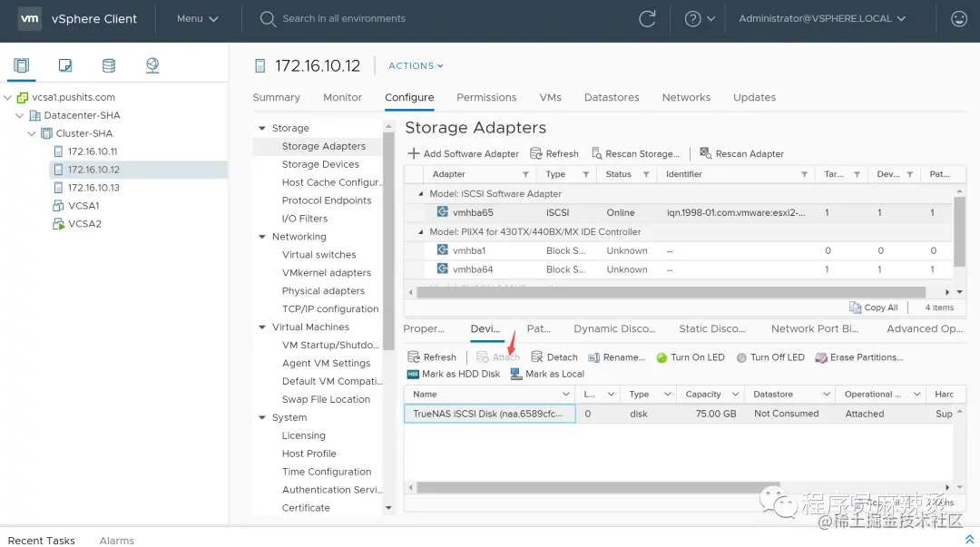Screen dimensions: 980x547
Task: Switch to the Datastores tab
Action: [x=612, y=98]
